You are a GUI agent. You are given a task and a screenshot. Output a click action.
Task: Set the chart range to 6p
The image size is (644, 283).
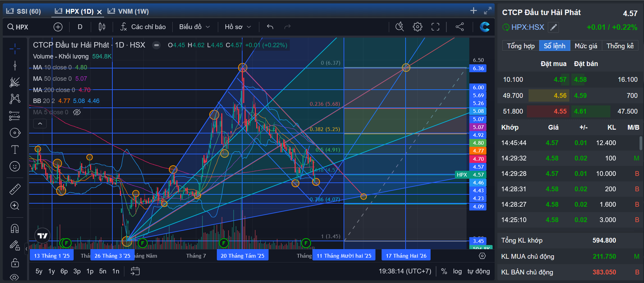64,271
